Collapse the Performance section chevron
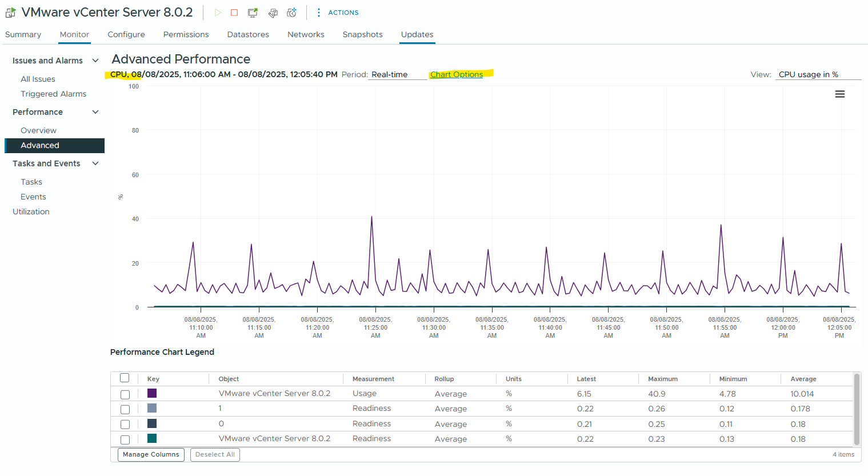Image resolution: width=868 pixels, height=476 pixels. (x=95, y=112)
